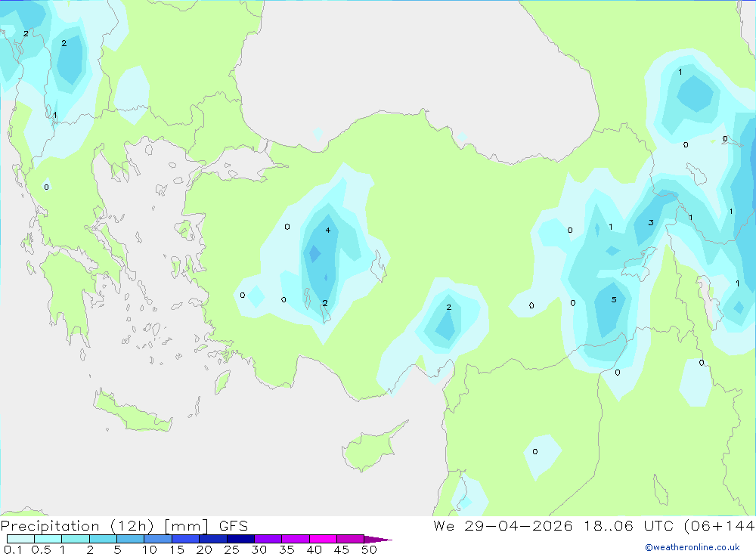The height and width of the screenshot is (554, 756).
Task: Select the legend scale label "0.1"
Action: tap(13, 549)
